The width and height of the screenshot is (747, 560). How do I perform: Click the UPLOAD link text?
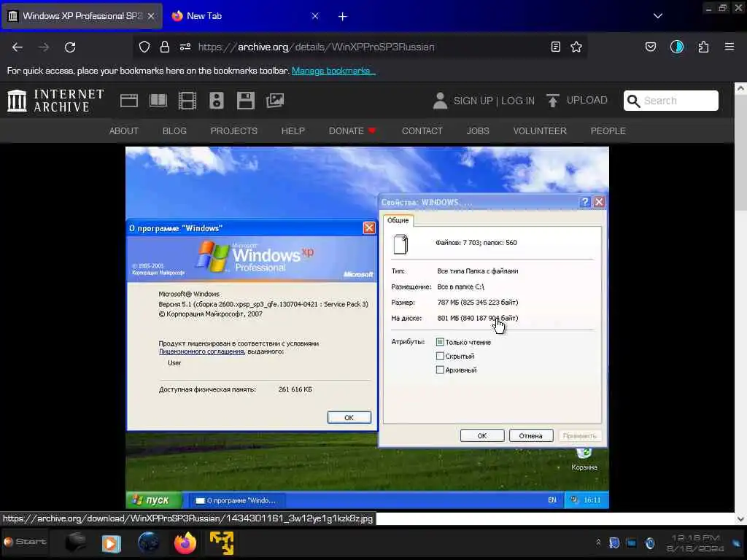[x=587, y=100]
